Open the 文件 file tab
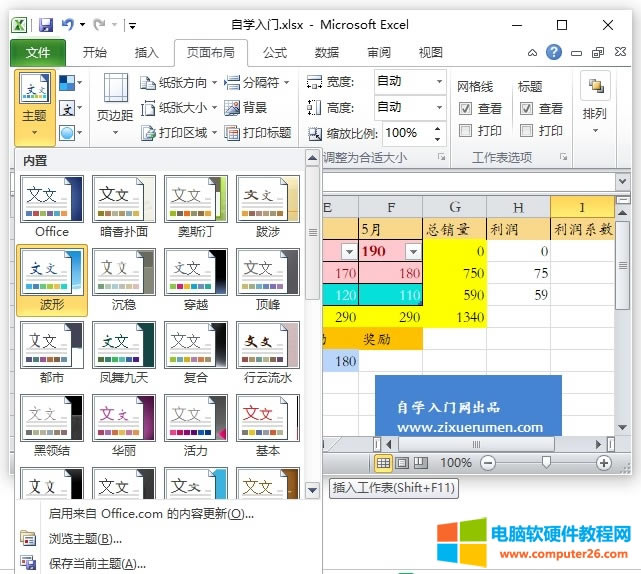Screen dimensions: 641x574 [x=38, y=53]
